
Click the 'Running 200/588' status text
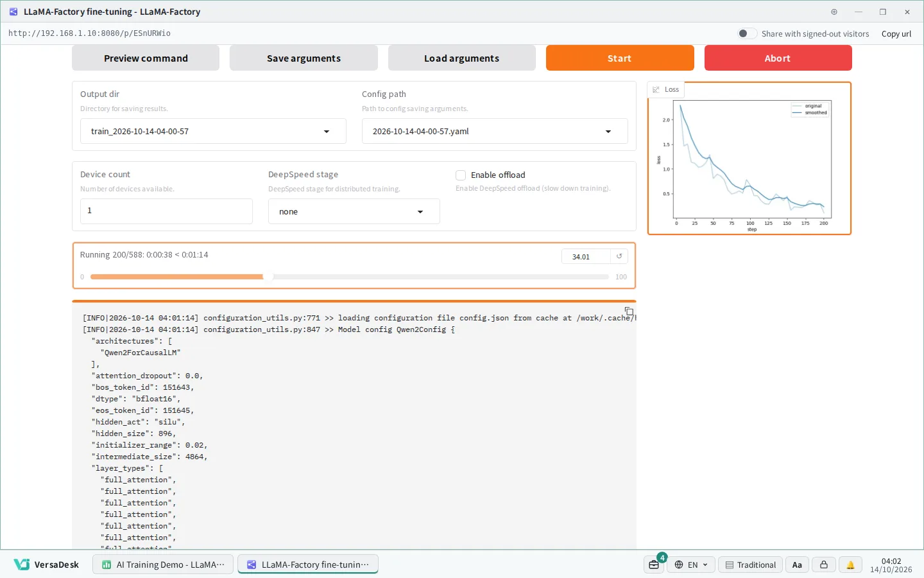coord(144,255)
